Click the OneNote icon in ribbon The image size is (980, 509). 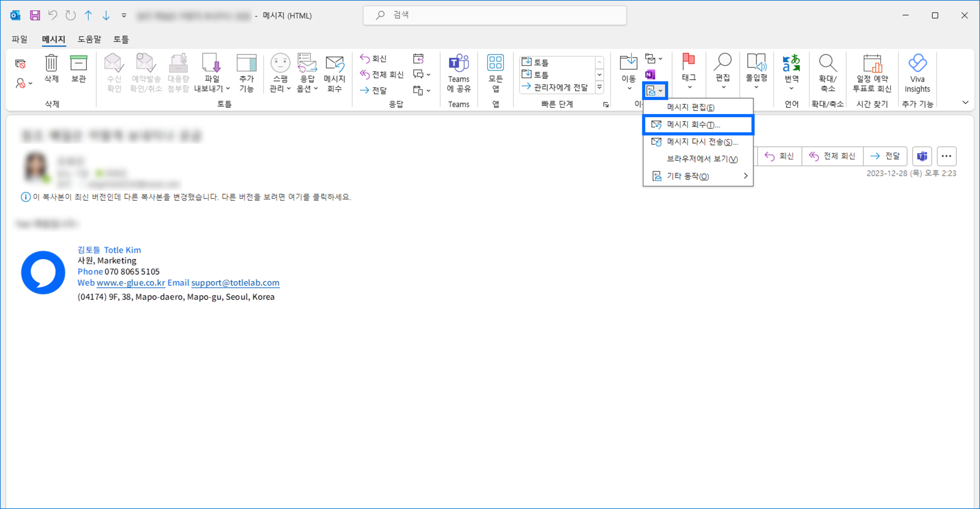pyautogui.click(x=650, y=74)
